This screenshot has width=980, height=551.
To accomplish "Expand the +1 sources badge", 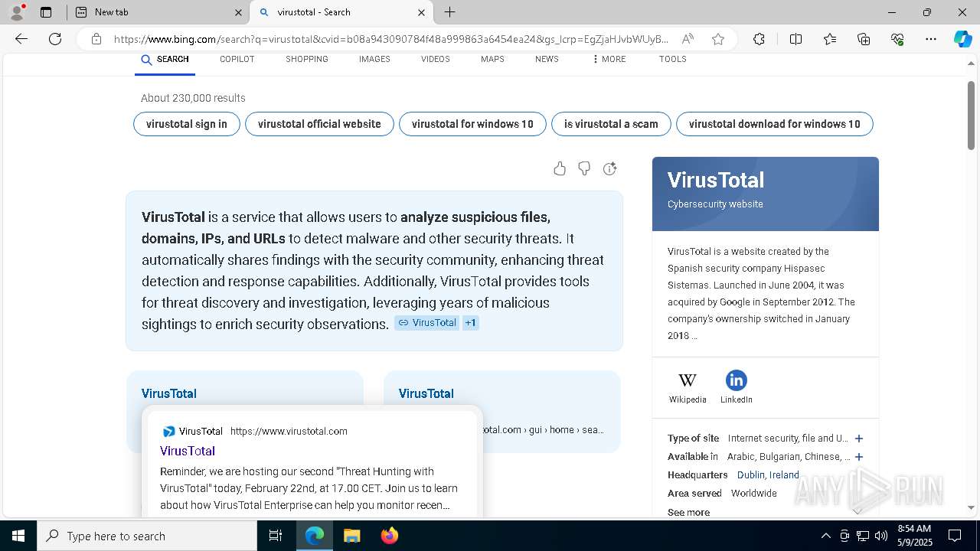I will (x=470, y=323).
